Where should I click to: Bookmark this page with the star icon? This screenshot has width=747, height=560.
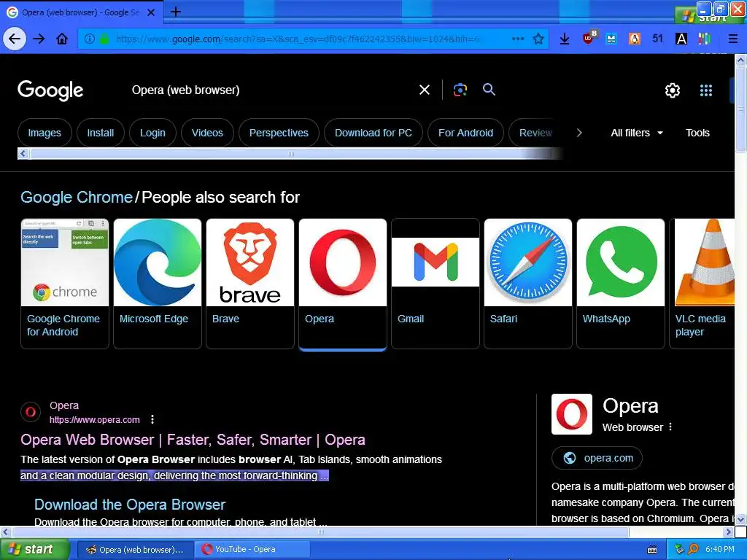pyautogui.click(x=538, y=39)
